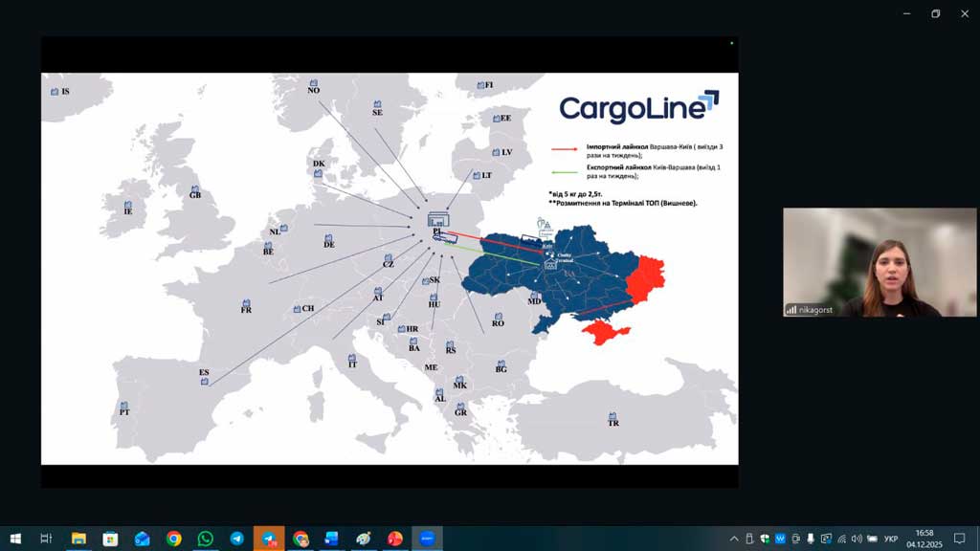Open Task View on the taskbar
Image resolution: width=980 pixels, height=551 pixels.
46,539
